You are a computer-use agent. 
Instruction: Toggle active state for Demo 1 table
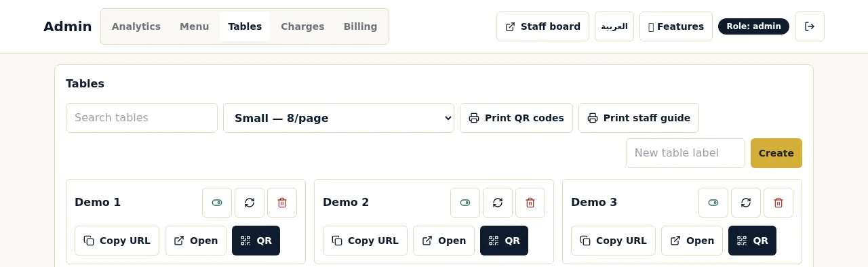(217, 203)
